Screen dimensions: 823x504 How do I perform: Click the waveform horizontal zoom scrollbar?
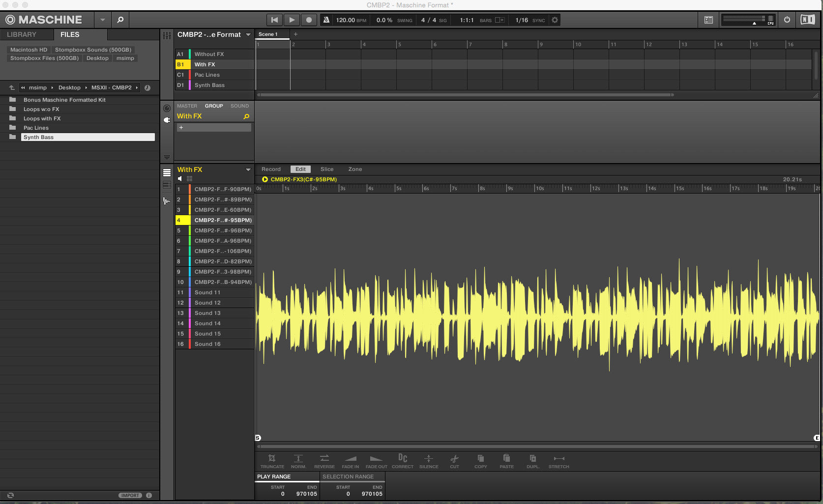[x=536, y=447]
